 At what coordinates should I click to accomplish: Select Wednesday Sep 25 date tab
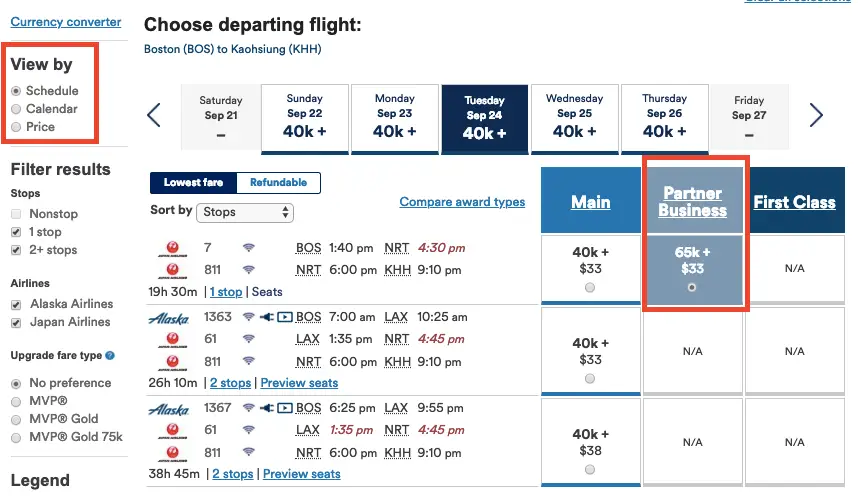(x=575, y=118)
